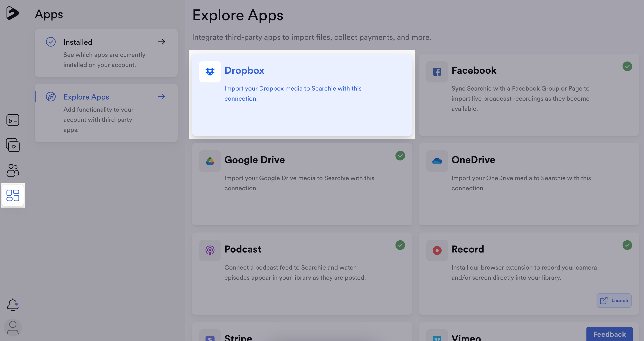Image resolution: width=644 pixels, height=341 pixels.
Task: Open the Installed apps section
Action: pos(106,53)
